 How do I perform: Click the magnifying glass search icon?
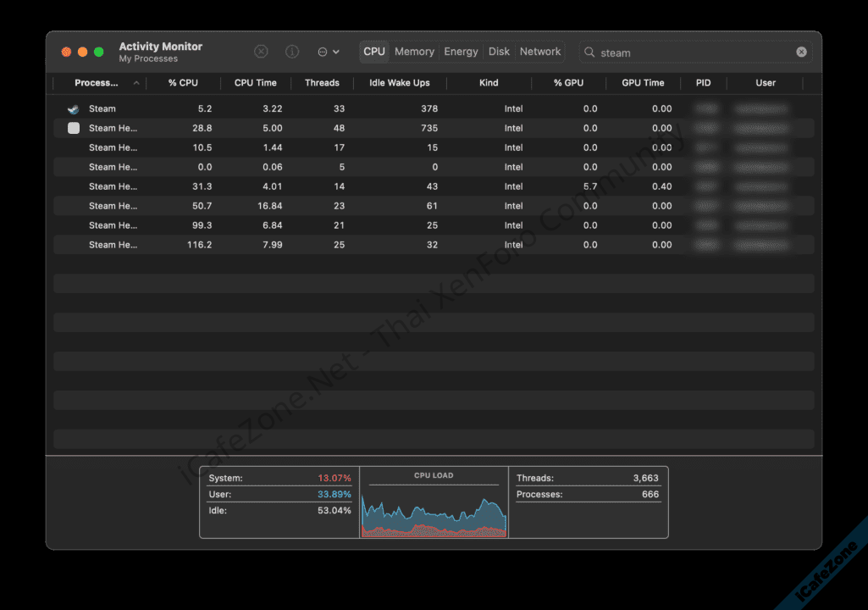tap(589, 53)
